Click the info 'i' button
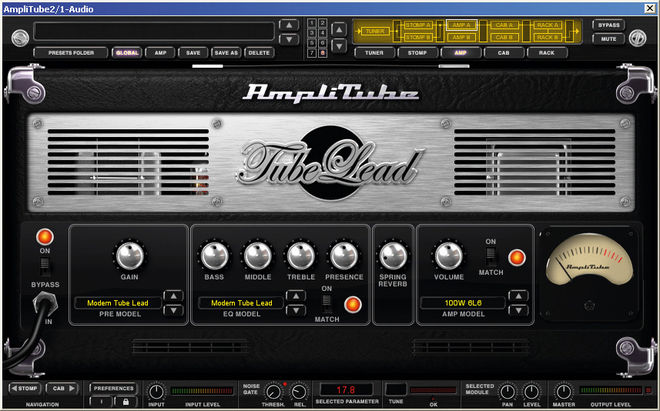Image resolution: width=660 pixels, height=411 pixels. [x=101, y=401]
